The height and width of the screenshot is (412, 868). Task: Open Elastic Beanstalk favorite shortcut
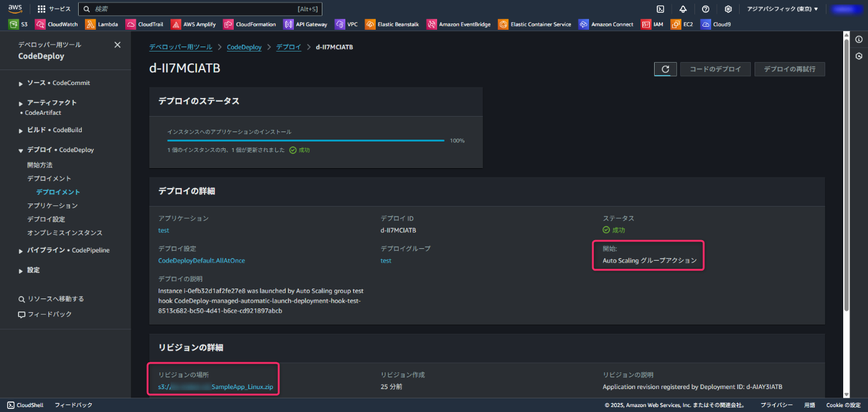392,24
